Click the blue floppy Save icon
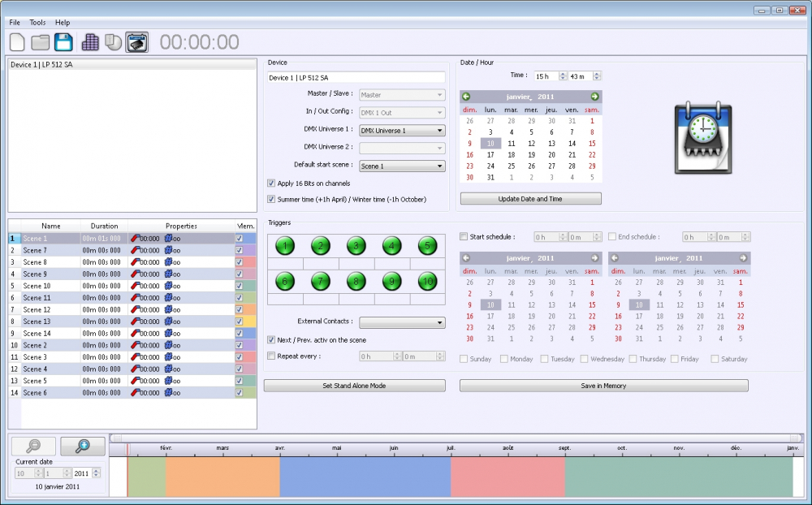The height and width of the screenshot is (505, 812). tap(63, 42)
